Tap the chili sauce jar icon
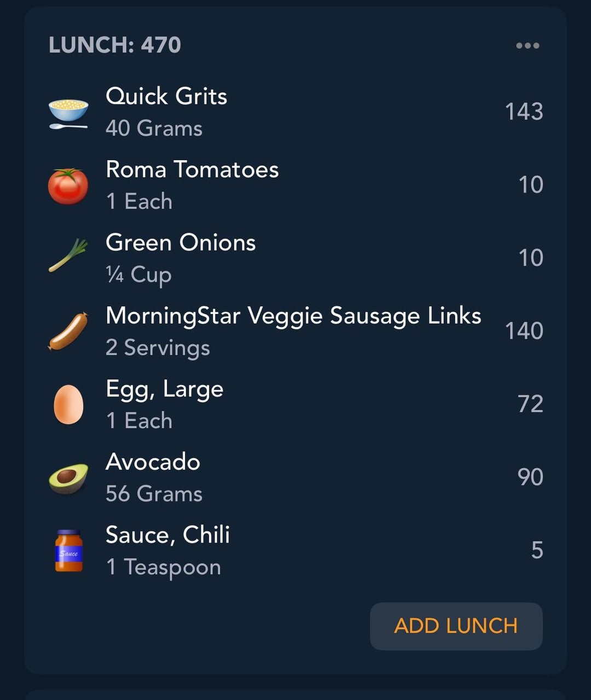The width and height of the screenshot is (591, 700). pos(68,551)
